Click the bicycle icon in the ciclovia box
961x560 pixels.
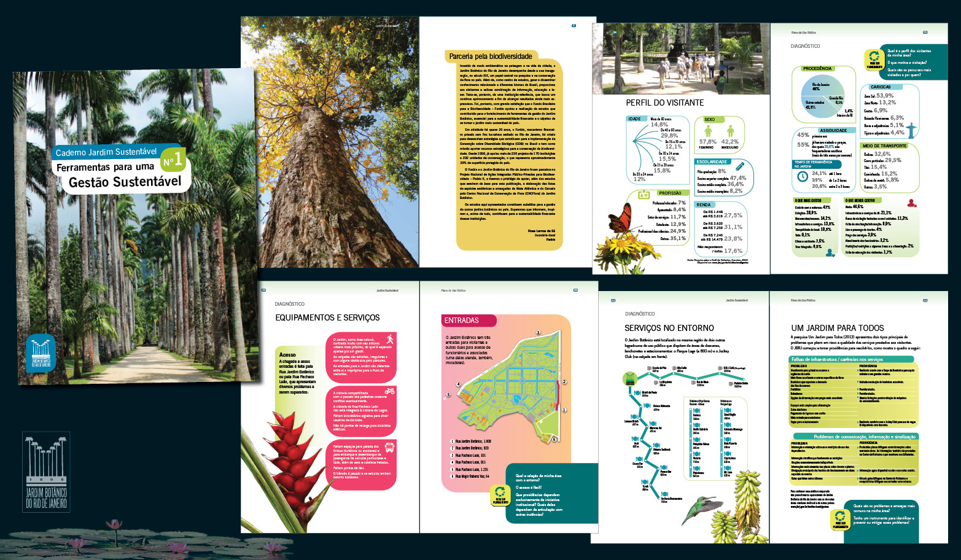tap(389, 391)
